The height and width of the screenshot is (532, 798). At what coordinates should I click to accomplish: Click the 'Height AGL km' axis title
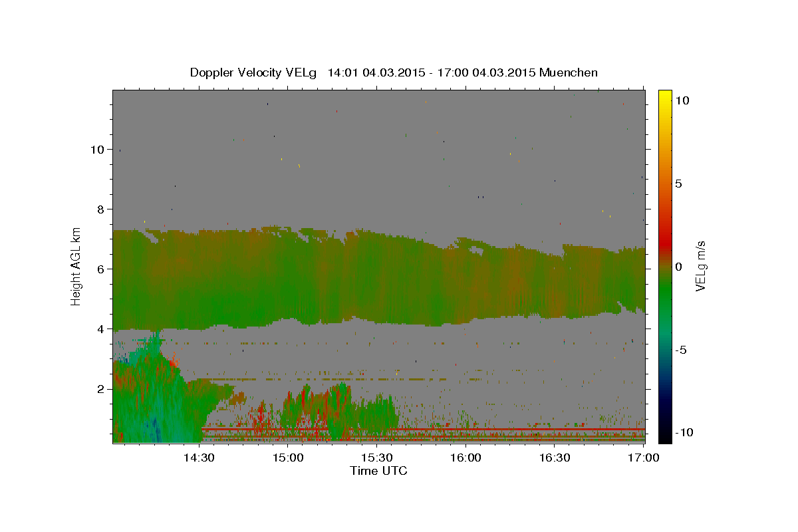pos(76,266)
